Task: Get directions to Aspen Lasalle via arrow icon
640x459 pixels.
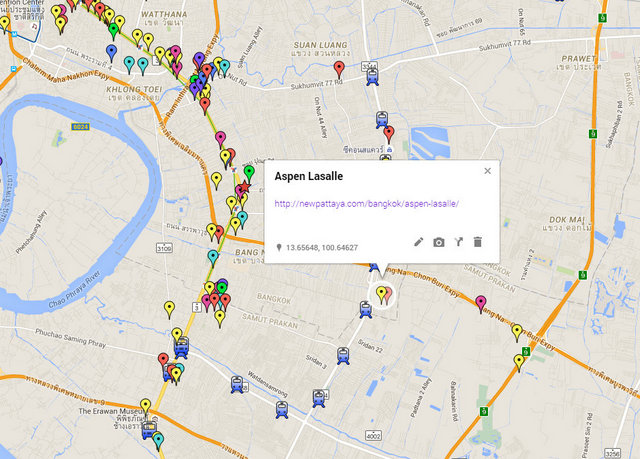Action: tap(459, 242)
